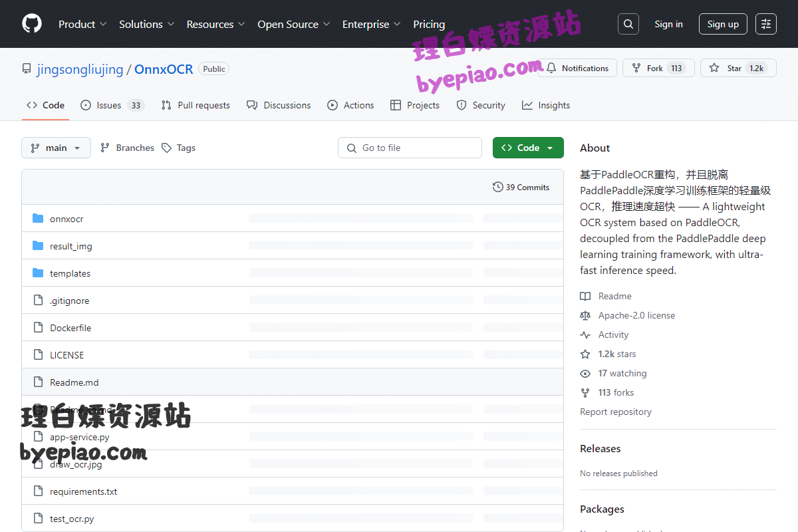The width and height of the screenshot is (798, 532).
Task: Open the main branch dropdown
Action: [x=56, y=148]
